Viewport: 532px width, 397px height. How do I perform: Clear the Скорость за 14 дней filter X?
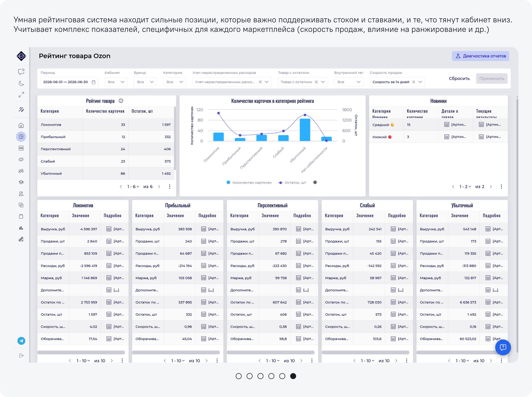pos(414,82)
